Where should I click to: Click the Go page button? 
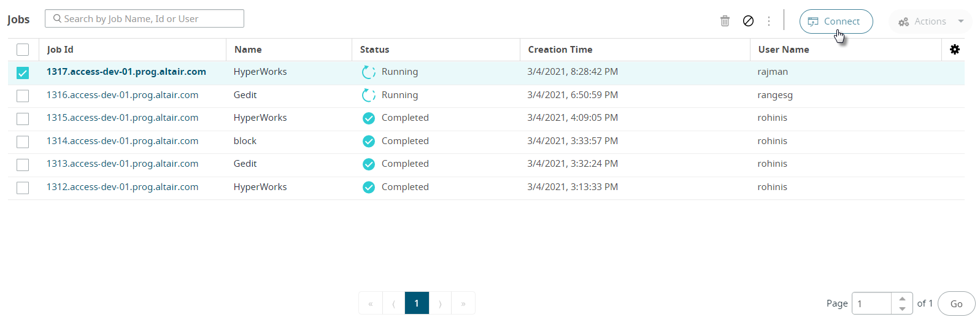coord(956,304)
